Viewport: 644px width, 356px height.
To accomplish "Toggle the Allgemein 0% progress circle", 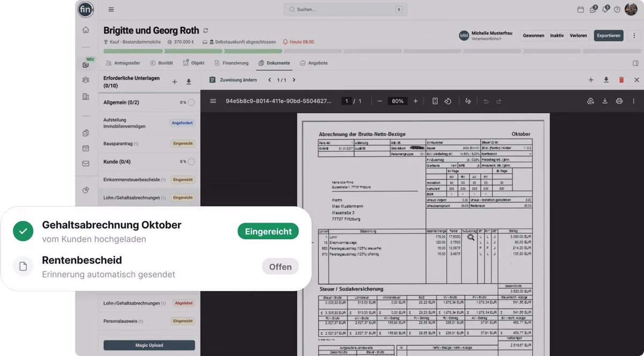I will (x=191, y=102).
